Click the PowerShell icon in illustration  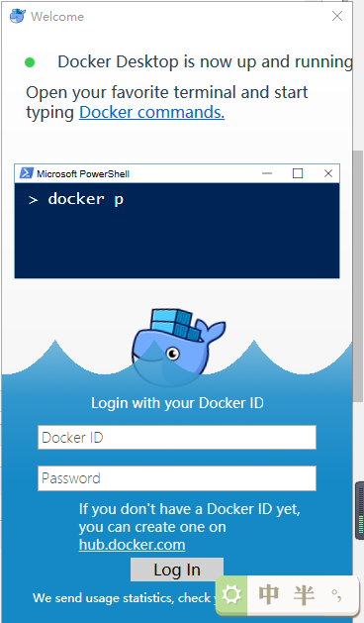pyautogui.click(x=26, y=173)
